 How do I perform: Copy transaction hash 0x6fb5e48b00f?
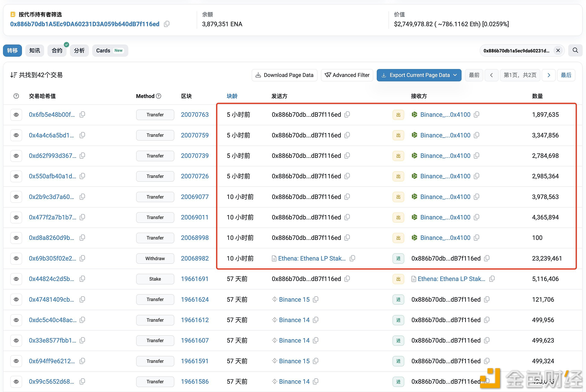pos(82,114)
